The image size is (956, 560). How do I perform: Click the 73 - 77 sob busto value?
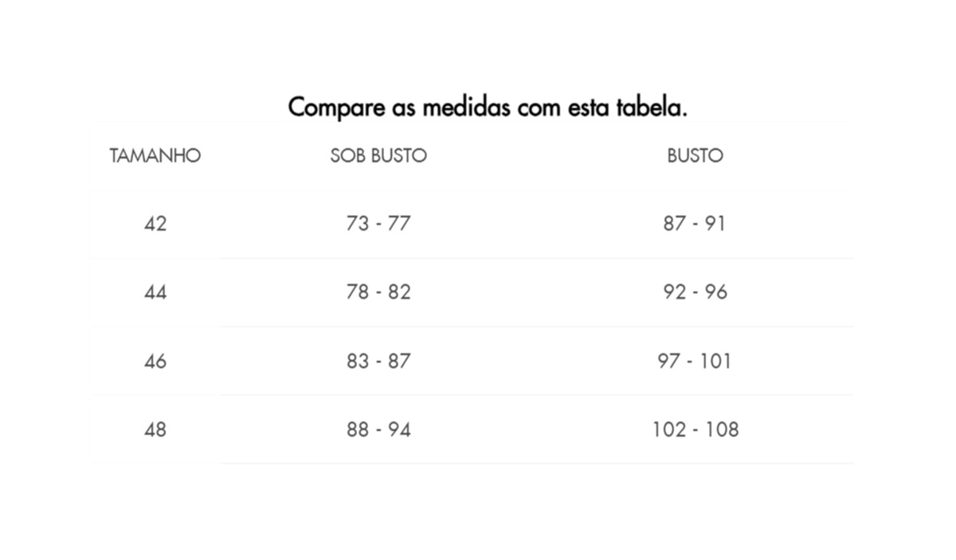tap(378, 224)
